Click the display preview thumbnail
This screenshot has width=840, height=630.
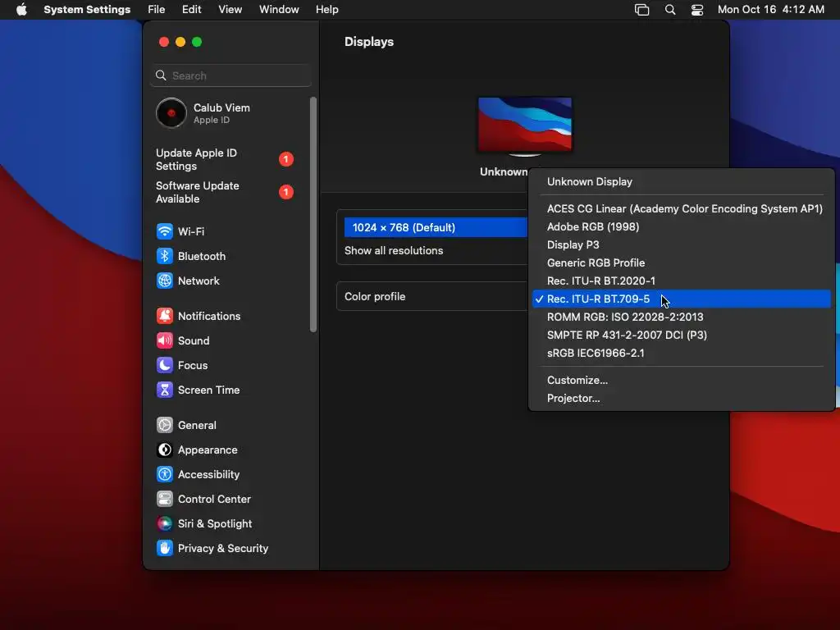coord(525,126)
